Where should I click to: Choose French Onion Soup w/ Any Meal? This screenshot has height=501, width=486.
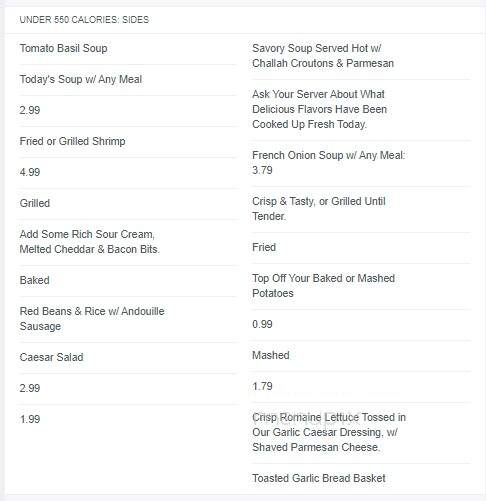(x=328, y=163)
